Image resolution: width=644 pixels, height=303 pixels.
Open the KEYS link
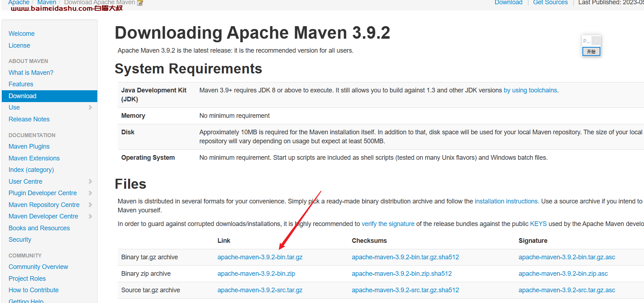[x=538, y=224]
